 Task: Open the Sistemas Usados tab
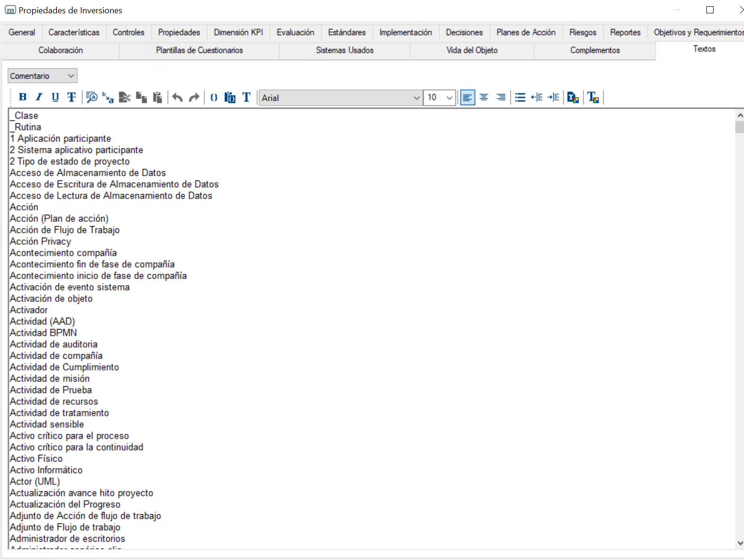coord(345,50)
